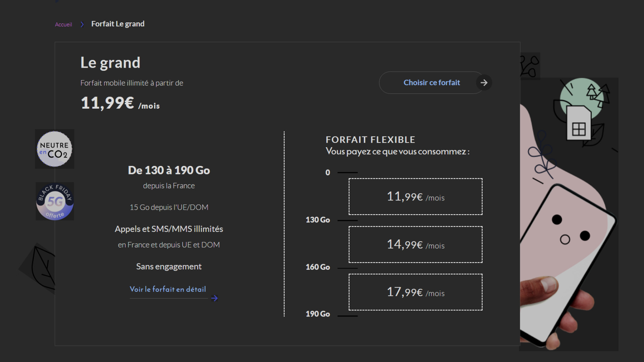Click depuis la France text
The image size is (644, 362).
tap(169, 186)
